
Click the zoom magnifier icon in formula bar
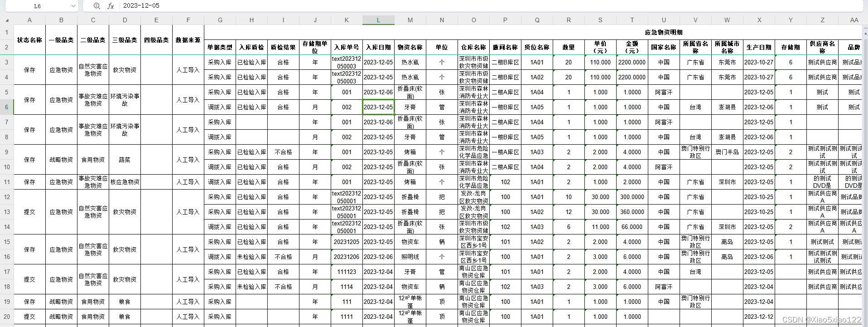tap(97, 6)
